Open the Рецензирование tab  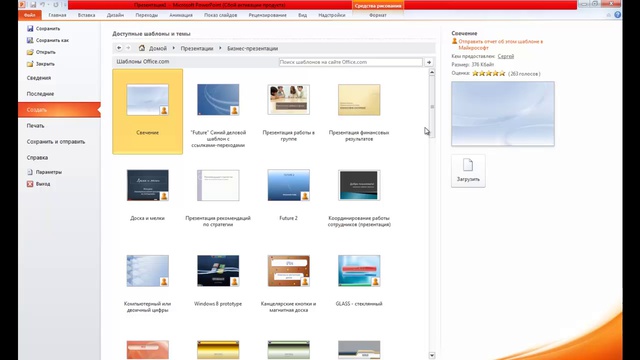tap(267, 15)
